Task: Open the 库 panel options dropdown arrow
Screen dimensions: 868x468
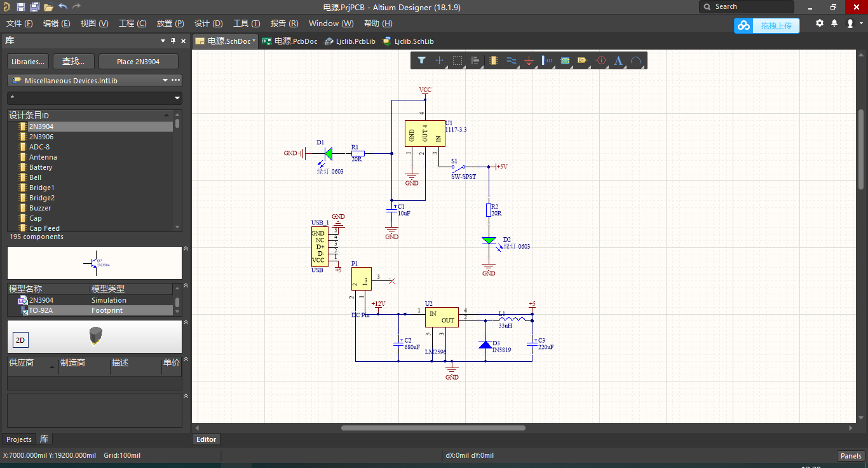Action: tap(163, 40)
